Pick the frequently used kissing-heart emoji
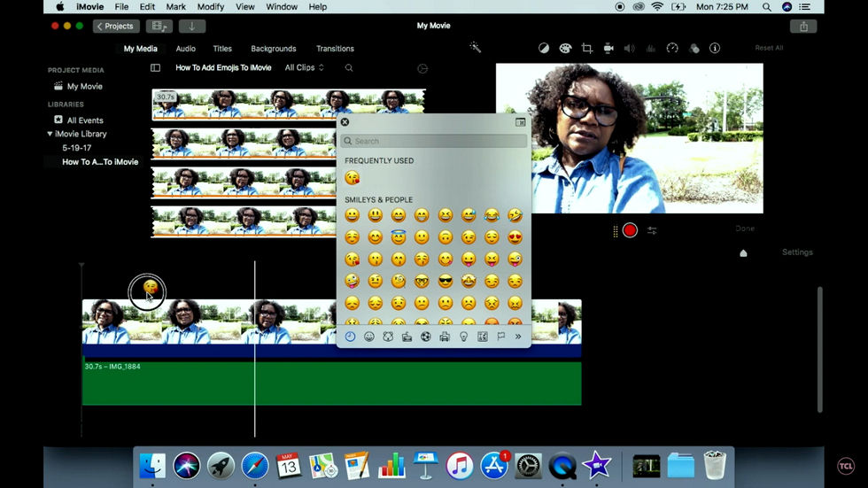868x488 pixels. click(x=353, y=178)
